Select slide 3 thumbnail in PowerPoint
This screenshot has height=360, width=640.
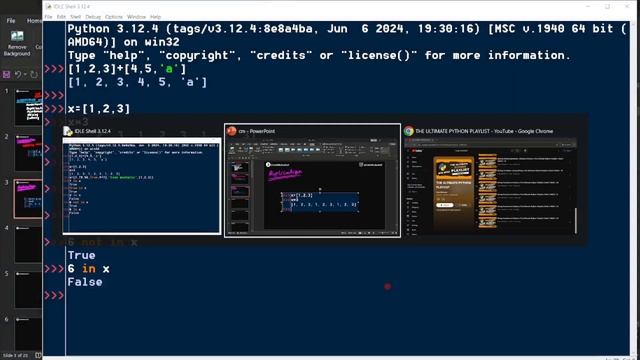tap(28, 198)
